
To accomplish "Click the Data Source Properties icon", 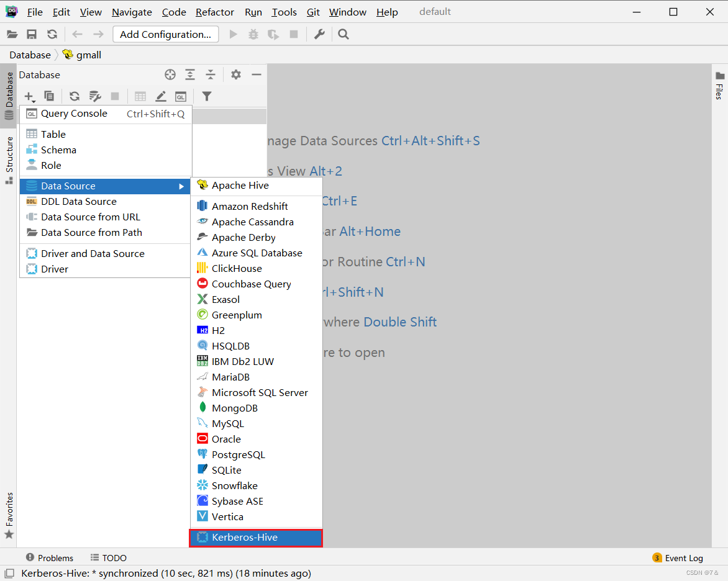I will (94, 96).
